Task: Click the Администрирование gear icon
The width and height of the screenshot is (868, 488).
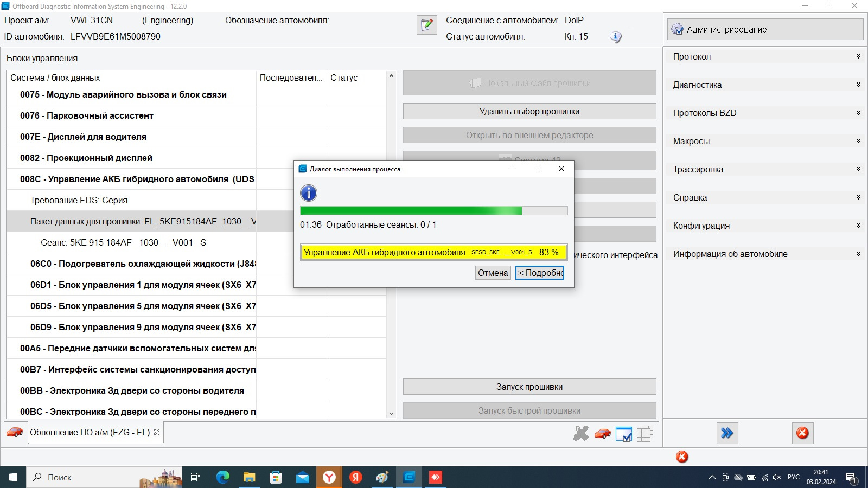Action: [x=677, y=29]
